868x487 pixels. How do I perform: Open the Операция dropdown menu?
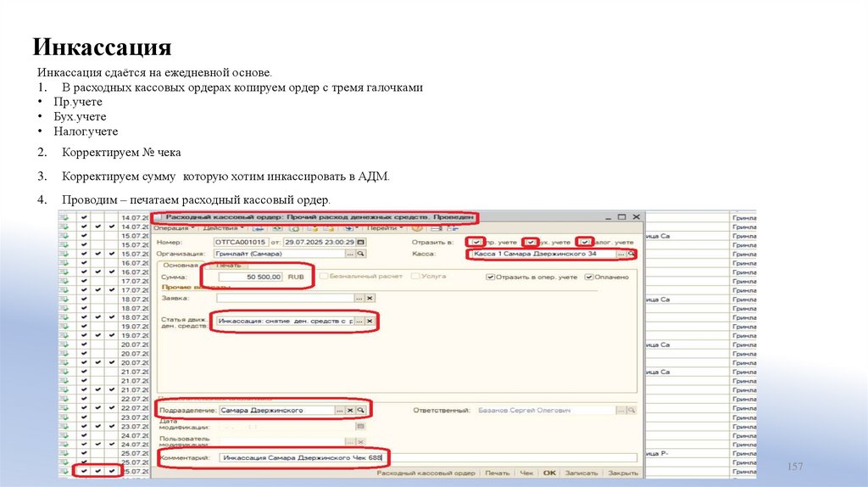click(x=174, y=228)
